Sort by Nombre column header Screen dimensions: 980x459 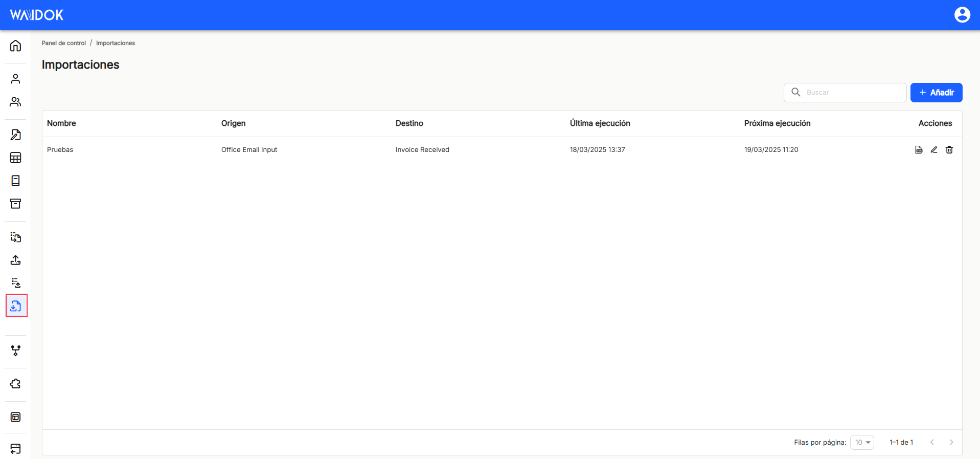coord(61,123)
